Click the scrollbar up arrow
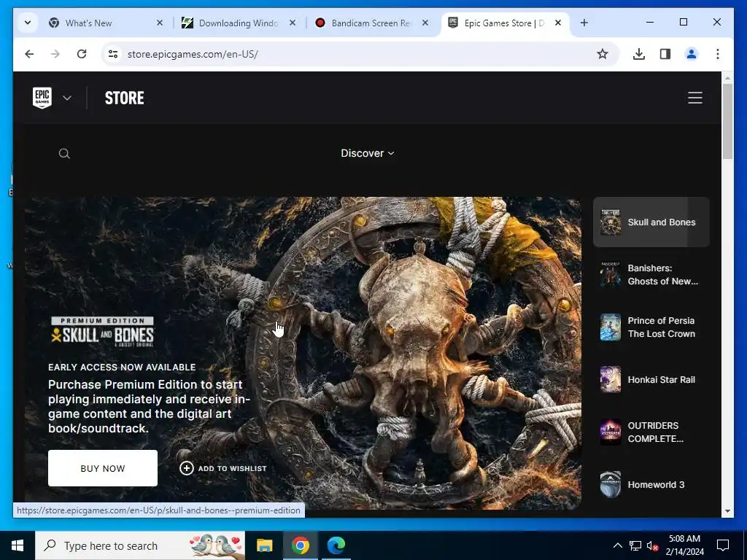This screenshot has height=560, width=747. tap(727, 77)
